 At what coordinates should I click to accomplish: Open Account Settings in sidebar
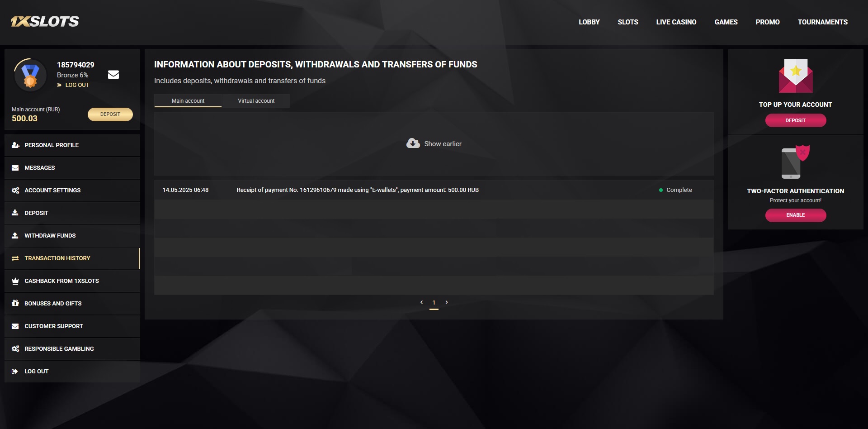click(x=72, y=191)
